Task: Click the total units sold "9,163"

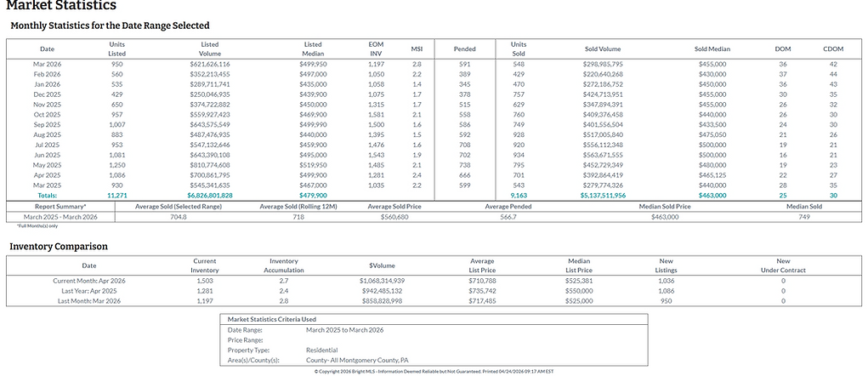Action: click(x=519, y=196)
